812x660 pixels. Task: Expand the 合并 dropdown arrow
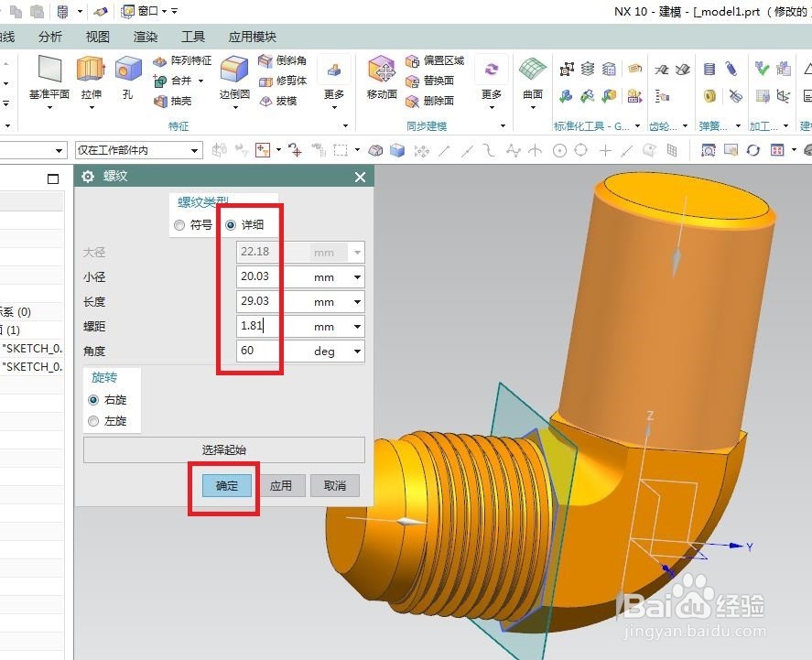(x=199, y=81)
